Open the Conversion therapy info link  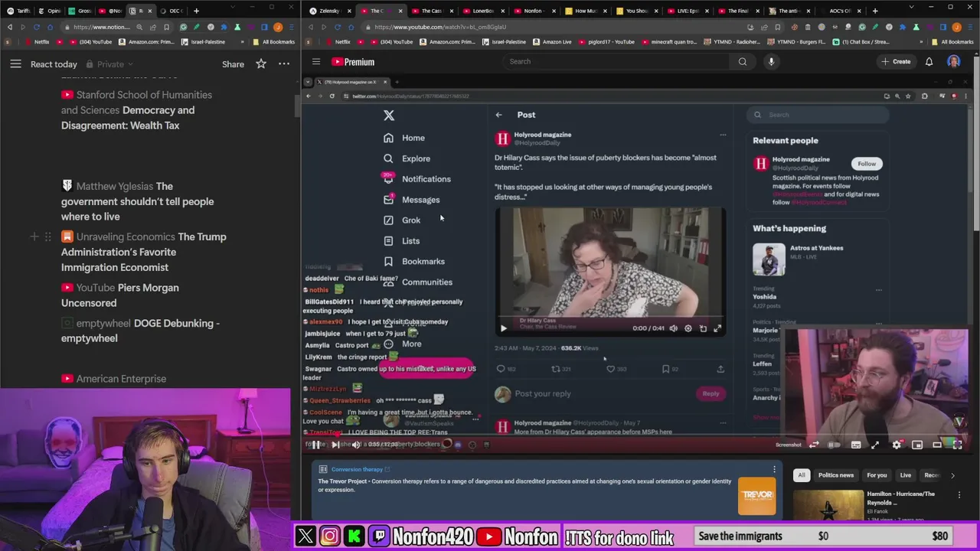click(x=360, y=469)
